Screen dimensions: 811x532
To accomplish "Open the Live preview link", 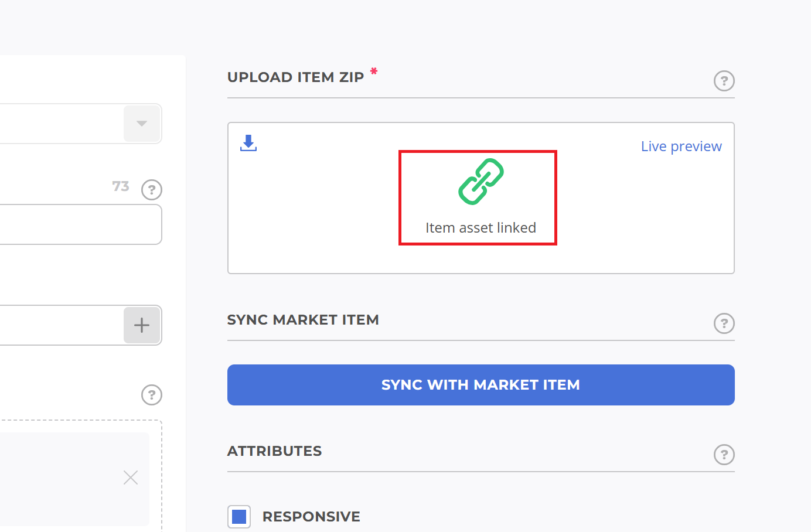I will [x=681, y=146].
